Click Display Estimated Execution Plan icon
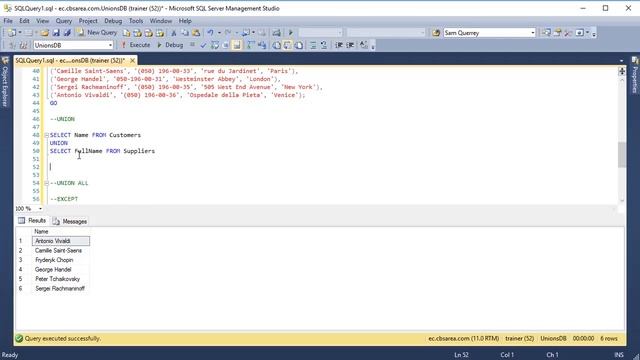The image size is (640, 360). tap(215, 45)
